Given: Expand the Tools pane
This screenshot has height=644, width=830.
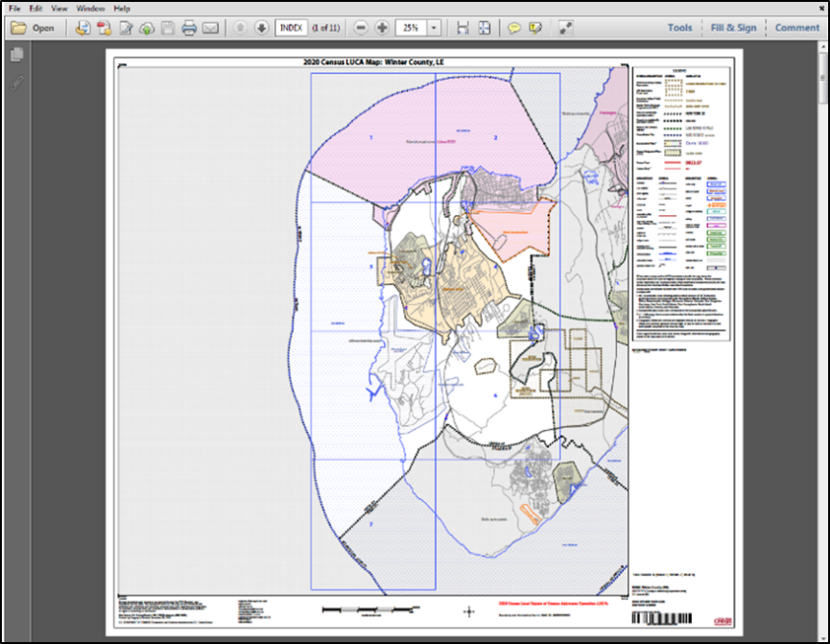Looking at the screenshot, I should click(x=679, y=28).
